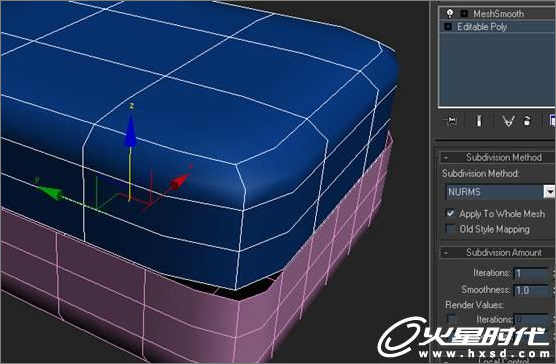The height and width of the screenshot is (364, 556).
Task: Uncheck Apply To Whole Mesh
Action: [x=450, y=213]
